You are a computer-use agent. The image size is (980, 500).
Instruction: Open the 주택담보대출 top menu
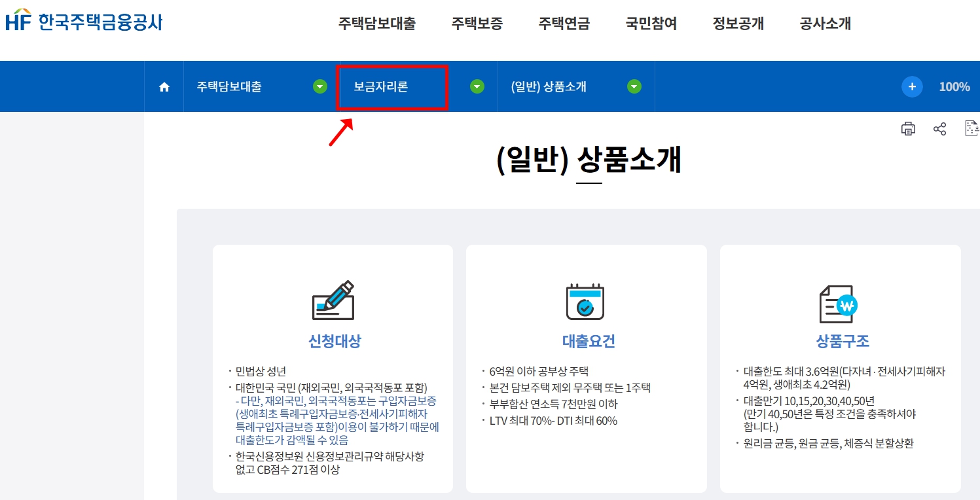[x=377, y=24]
